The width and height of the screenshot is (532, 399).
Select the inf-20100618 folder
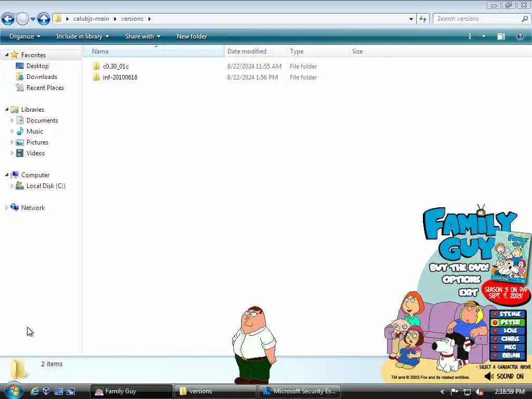point(120,77)
